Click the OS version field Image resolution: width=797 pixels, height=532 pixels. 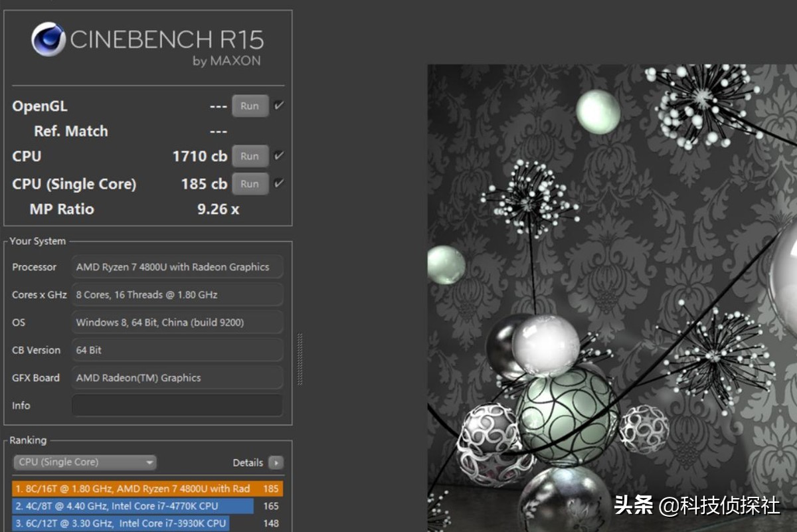click(177, 323)
